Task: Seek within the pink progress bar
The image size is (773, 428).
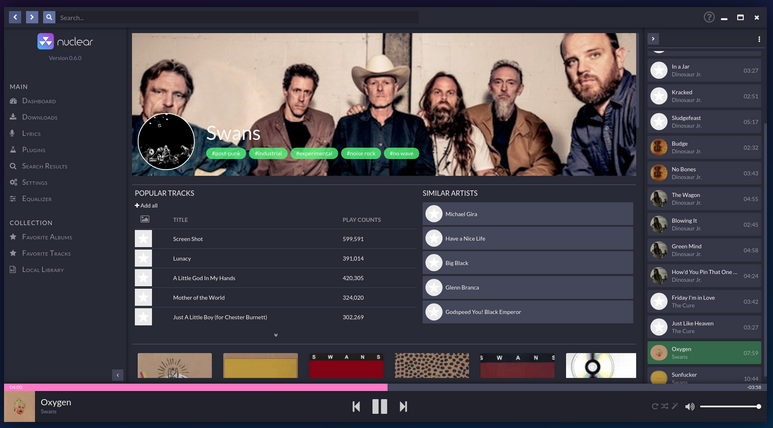Action: coord(196,388)
